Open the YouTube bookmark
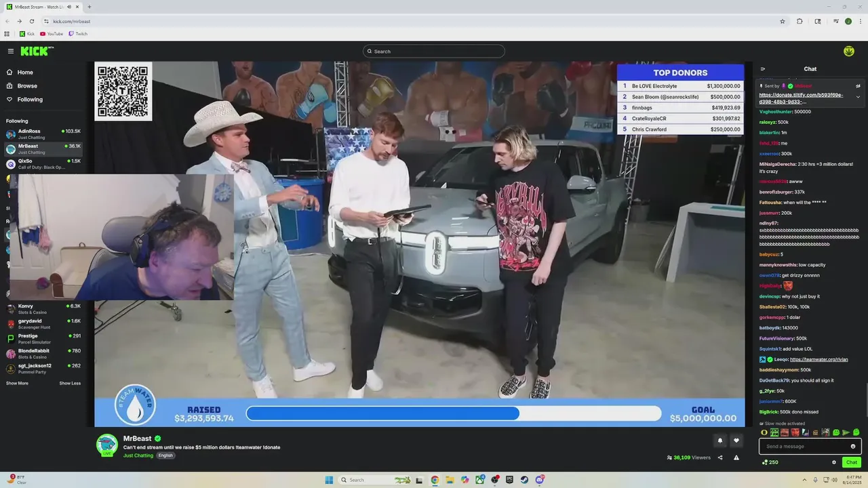The image size is (868, 488). tap(52, 34)
